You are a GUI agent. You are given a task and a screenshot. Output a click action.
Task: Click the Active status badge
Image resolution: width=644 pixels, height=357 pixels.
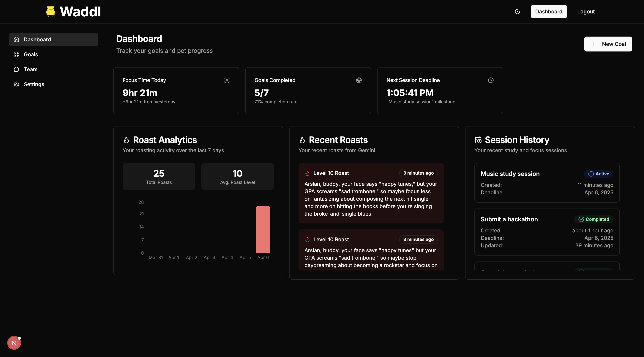tap(599, 174)
